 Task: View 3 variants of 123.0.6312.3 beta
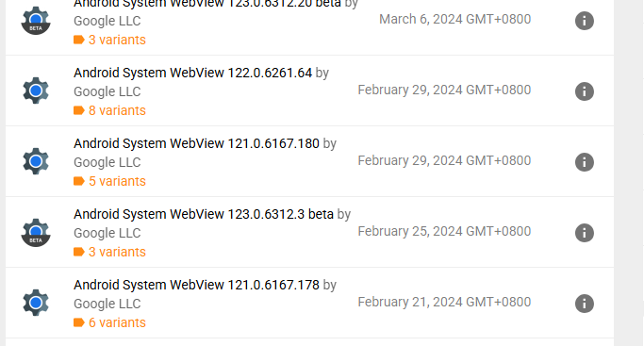coord(109,252)
